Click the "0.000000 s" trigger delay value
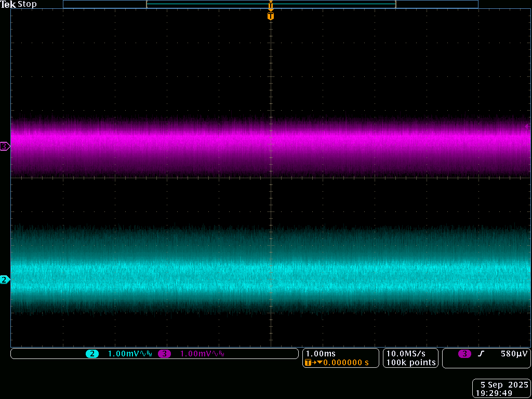This screenshot has height=399, width=532. pyautogui.click(x=345, y=363)
